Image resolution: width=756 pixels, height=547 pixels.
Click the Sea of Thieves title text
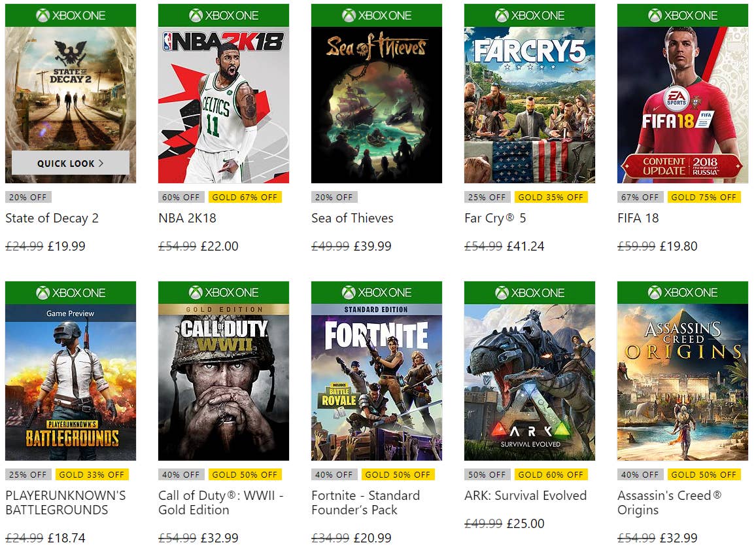click(x=352, y=218)
